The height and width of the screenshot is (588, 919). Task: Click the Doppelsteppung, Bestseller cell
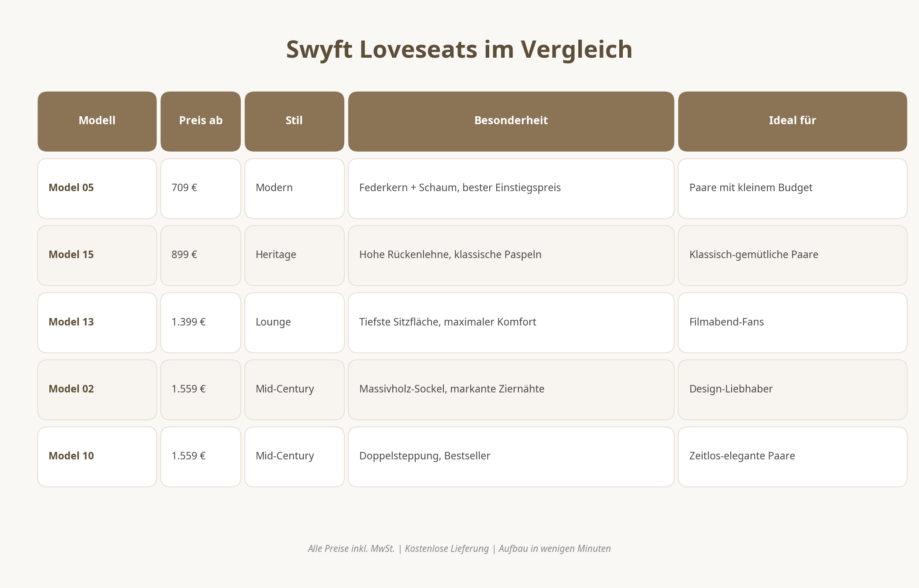coord(511,456)
